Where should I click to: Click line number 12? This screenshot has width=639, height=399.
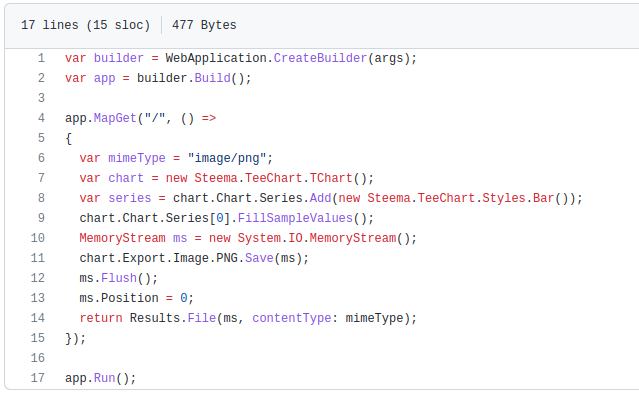click(x=37, y=278)
